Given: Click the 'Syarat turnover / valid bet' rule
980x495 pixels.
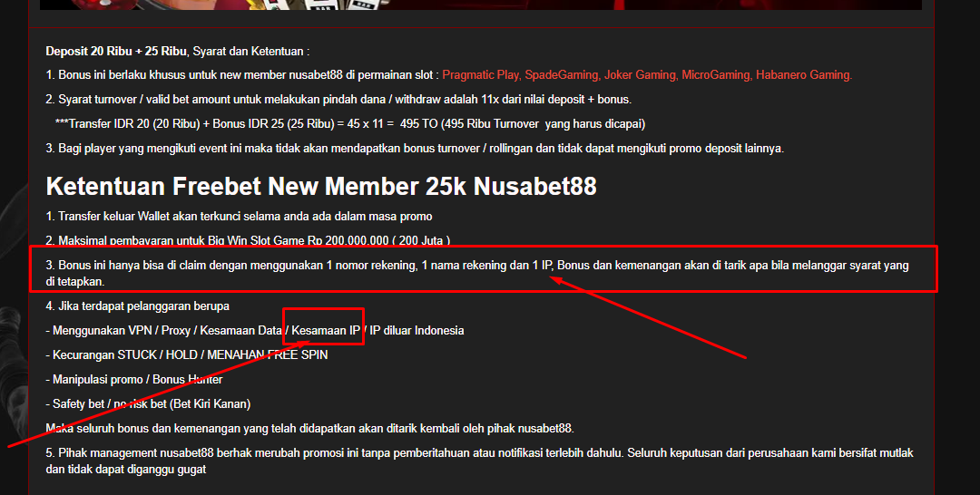Looking at the screenshot, I should pos(338,99).
